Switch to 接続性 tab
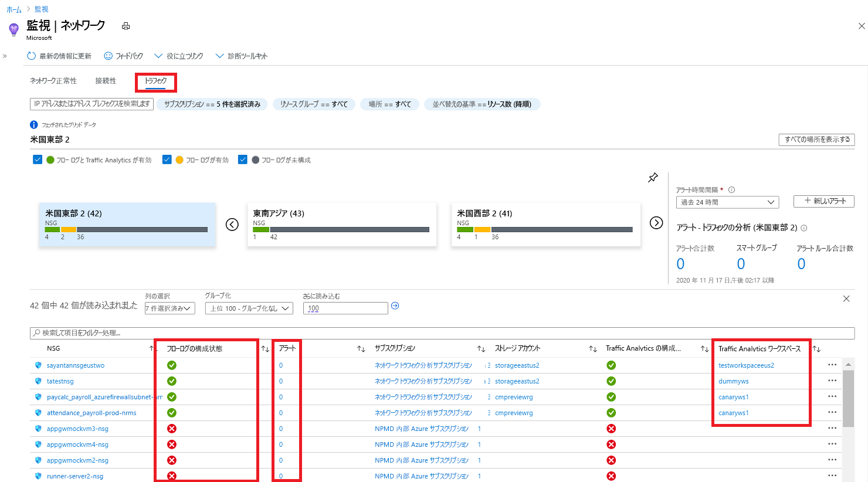The width and height of the screenshot is (868, 482). coord(106,81)
